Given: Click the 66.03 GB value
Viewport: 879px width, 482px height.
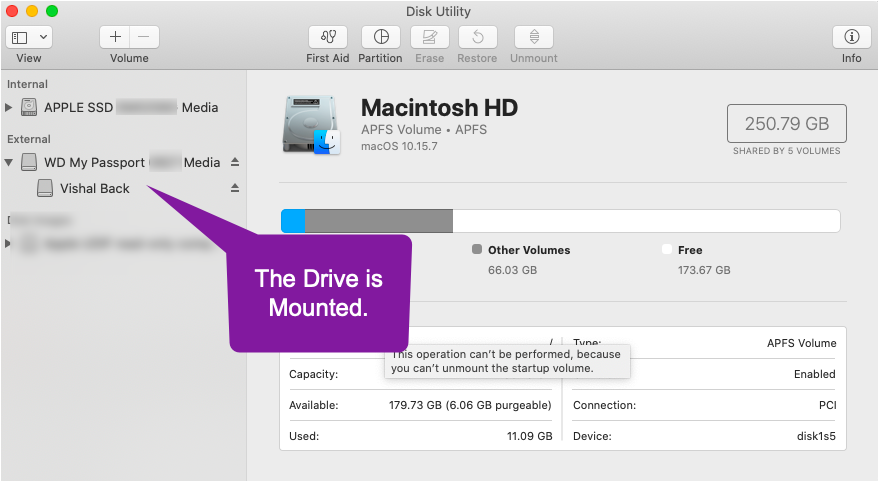Looking at the screenshot, I should point(512,270).
